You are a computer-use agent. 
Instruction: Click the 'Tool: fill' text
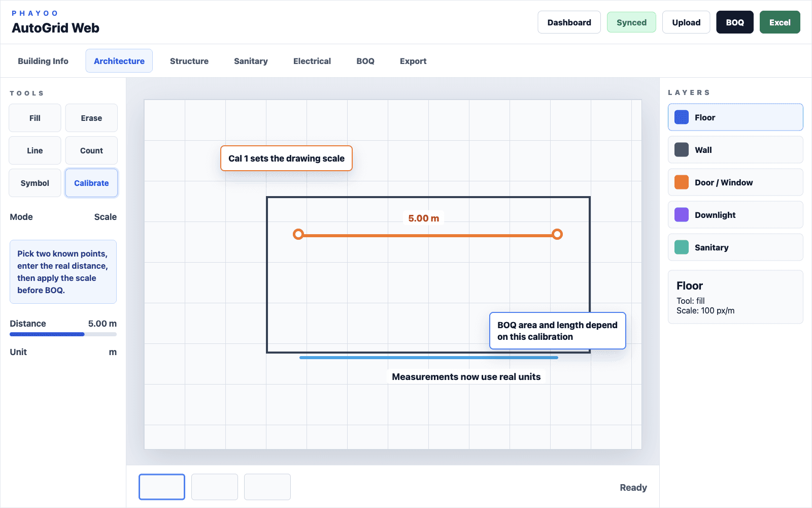[x=691, y=301]
